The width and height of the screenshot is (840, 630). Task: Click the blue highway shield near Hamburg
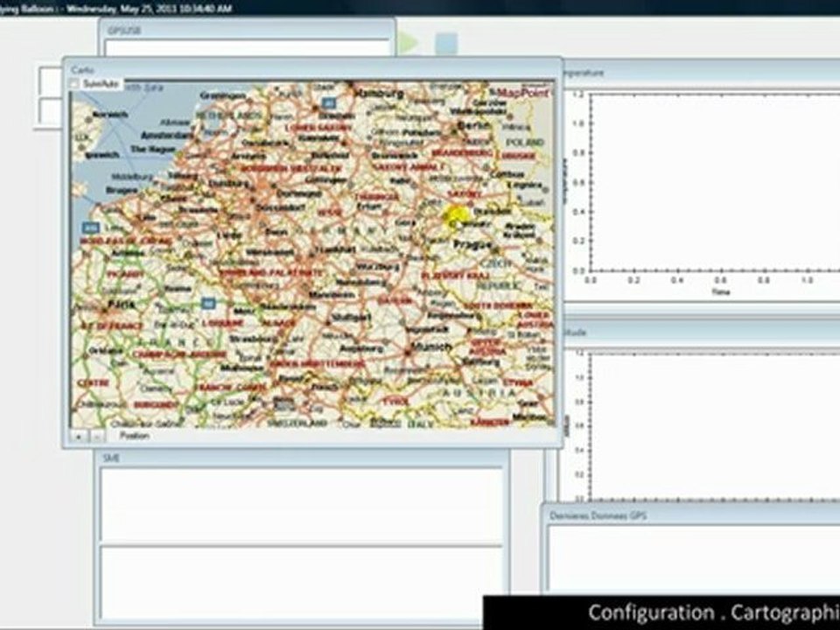coord(329,103)
